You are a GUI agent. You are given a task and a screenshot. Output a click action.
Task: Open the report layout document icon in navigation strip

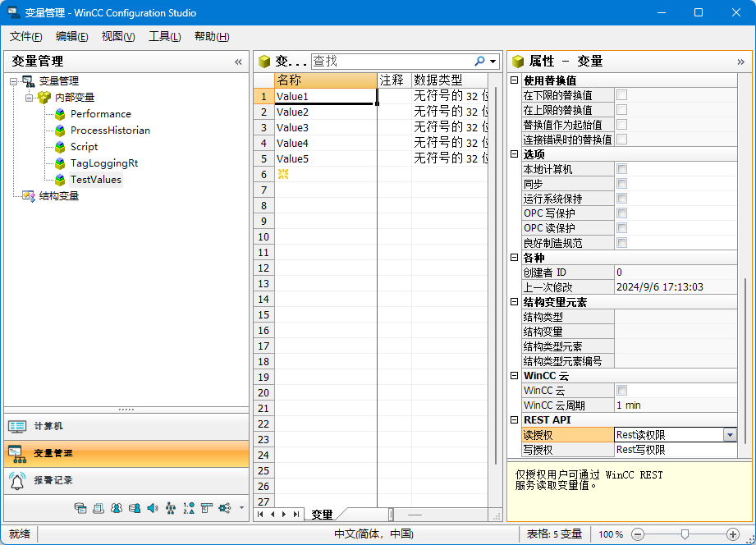[x=207, y=508]
